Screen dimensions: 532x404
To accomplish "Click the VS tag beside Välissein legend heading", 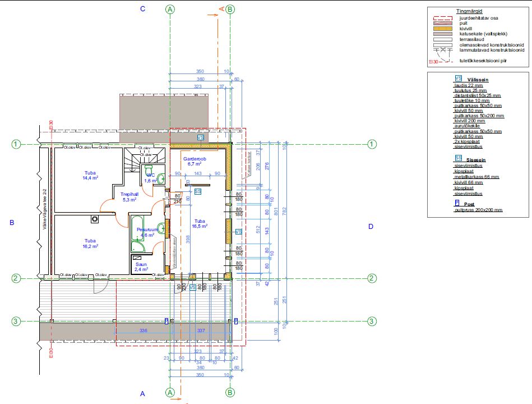I will click(458, 79).
